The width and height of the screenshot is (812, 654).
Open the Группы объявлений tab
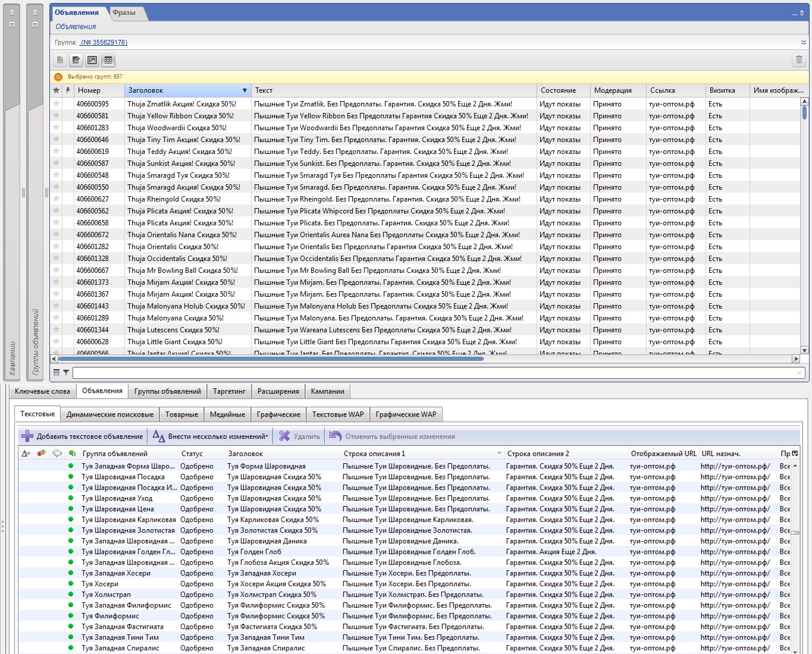click(x=168, y=391)
